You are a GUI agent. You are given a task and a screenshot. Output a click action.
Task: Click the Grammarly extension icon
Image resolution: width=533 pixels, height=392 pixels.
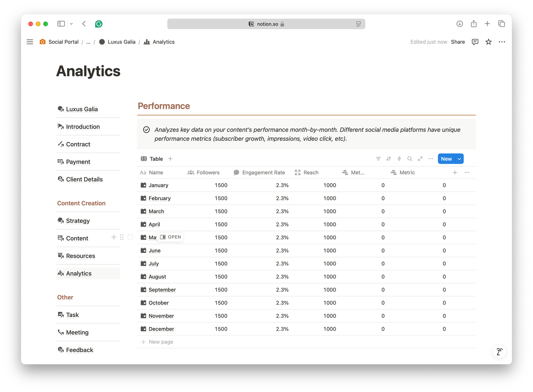point(98,24)
